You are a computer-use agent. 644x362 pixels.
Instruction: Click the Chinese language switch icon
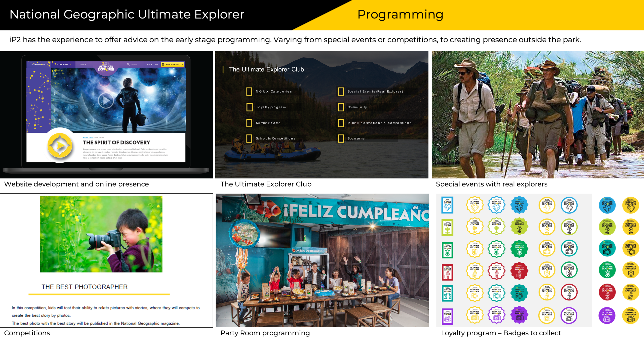click(x=156, y=64)
